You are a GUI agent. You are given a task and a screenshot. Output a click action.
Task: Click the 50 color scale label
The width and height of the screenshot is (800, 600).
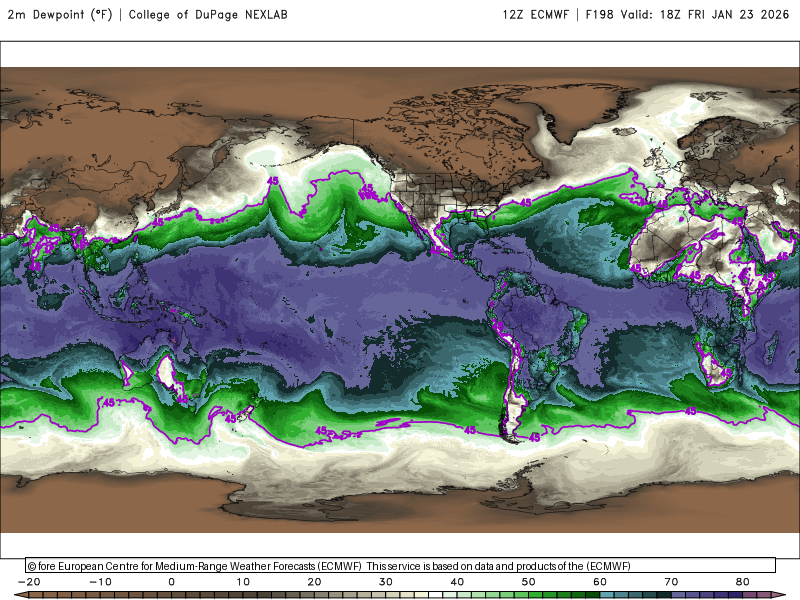point(529,582)
